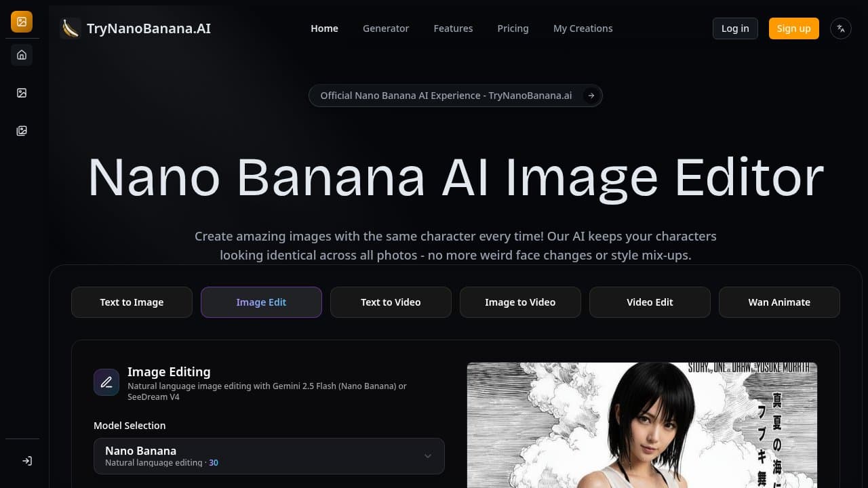Open the manga-style woman preview image
Viewport: 868px width, 488px height.
[642, 425]
